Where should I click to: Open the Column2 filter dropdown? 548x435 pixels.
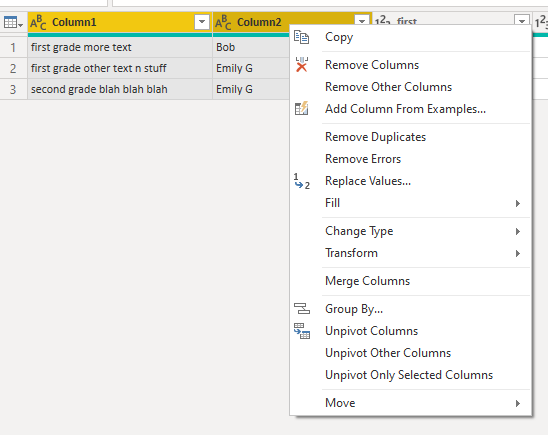[x=362, y=21]
